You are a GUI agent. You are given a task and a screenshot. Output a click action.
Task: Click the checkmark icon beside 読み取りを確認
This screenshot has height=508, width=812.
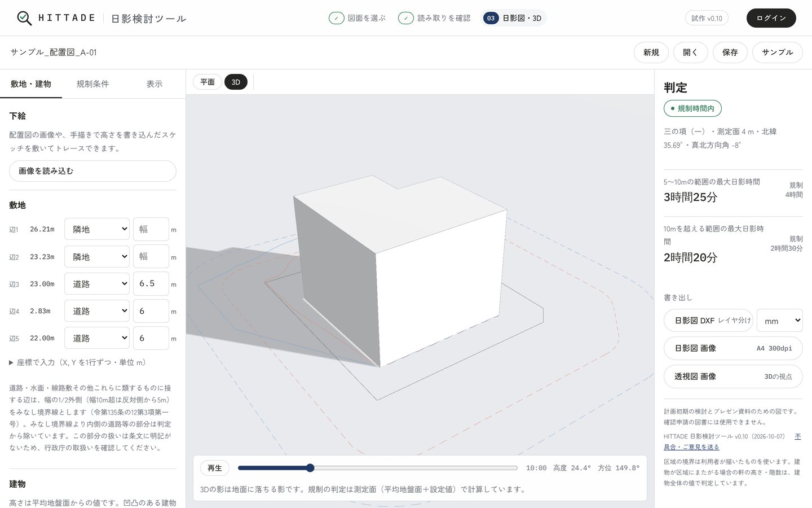(x=406, y=18)
